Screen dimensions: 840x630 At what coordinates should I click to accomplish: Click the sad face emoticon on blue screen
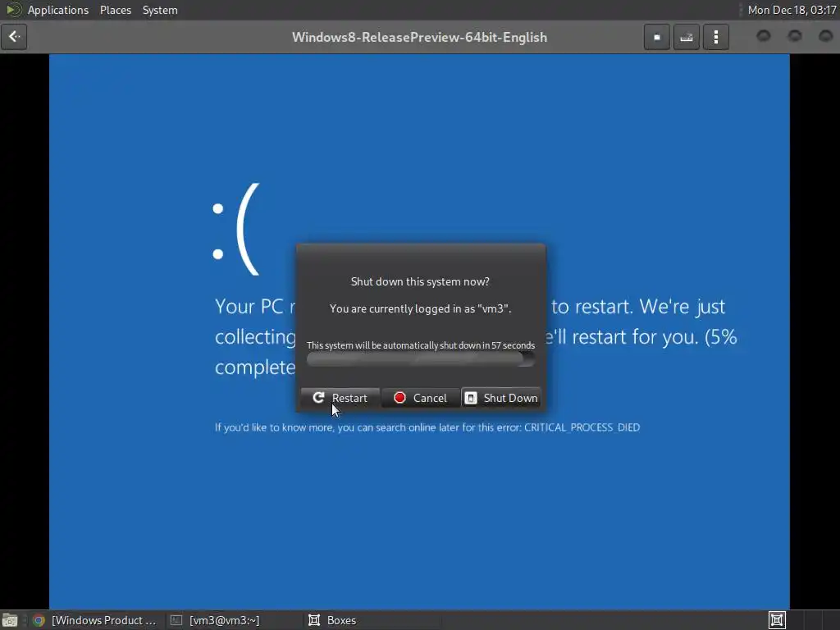236,230
